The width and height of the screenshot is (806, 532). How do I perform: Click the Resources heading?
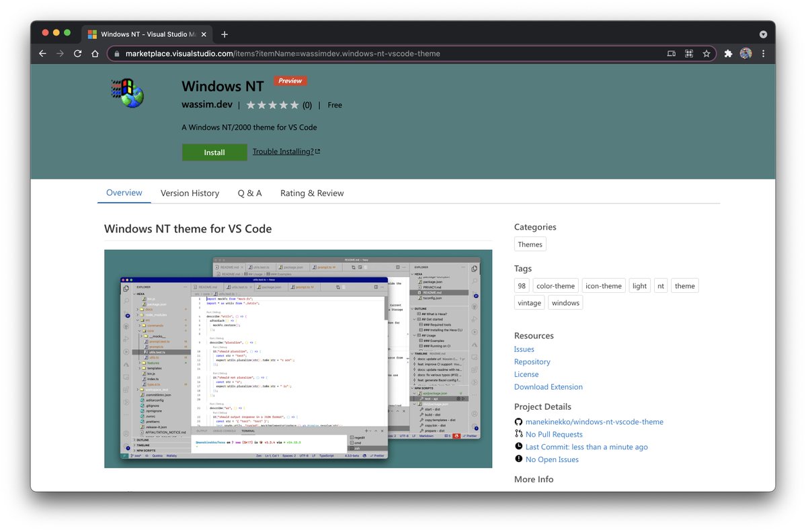(534, 335)
